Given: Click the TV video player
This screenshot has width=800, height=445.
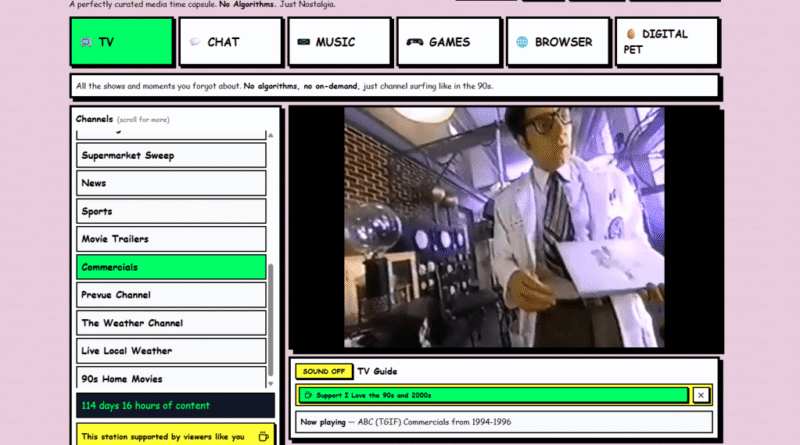Looking at the screenshot, I should [505, 228].
